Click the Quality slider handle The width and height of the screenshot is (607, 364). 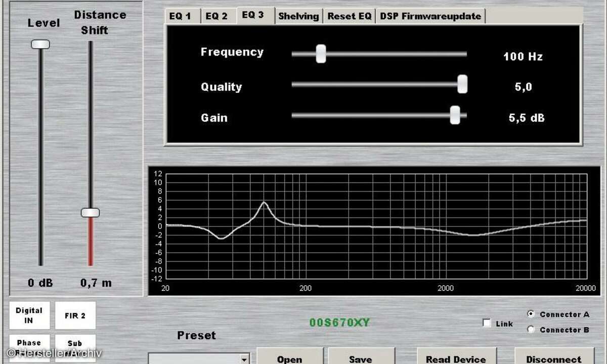[462, 84]
